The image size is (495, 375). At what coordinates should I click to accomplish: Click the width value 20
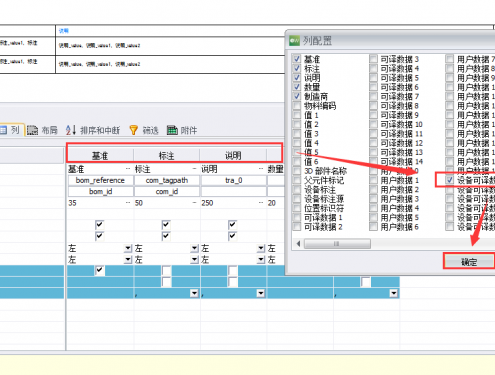(x=272, y=203)
